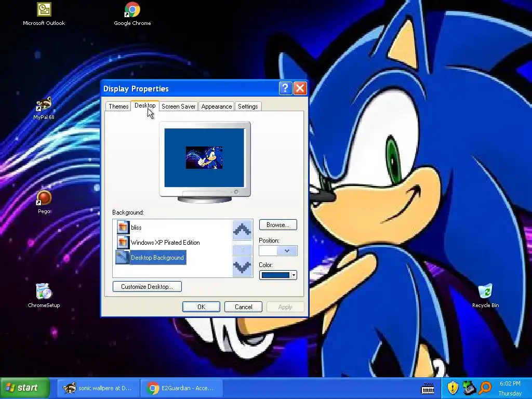This screenshot has height=399, width=532.
Task: Click the network computers tray icon
Action: coord(469,388)
